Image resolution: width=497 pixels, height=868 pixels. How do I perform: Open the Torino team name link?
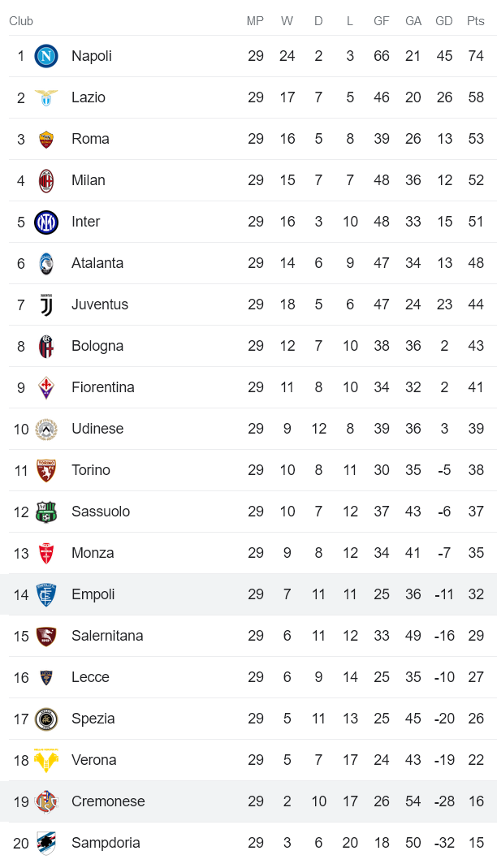[91, 470]
